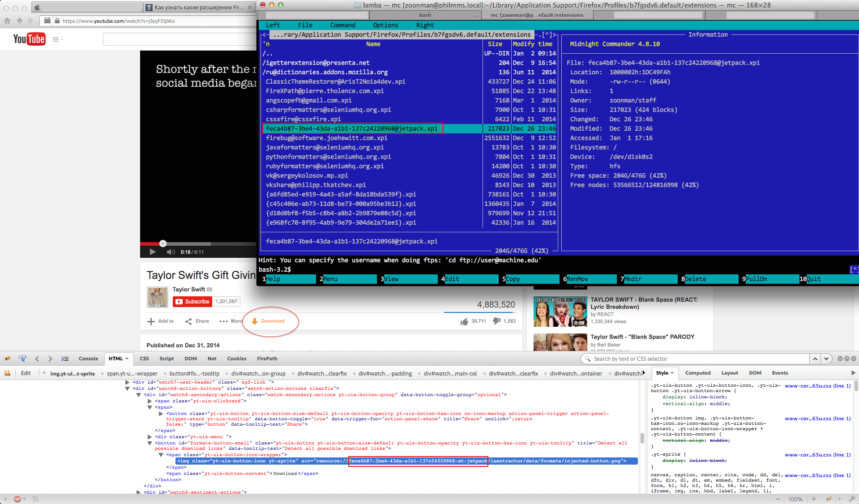Viewport: 859px width, 504px height.
Task: Open the Firebug command line icon
Action: [x=65, y=359]
